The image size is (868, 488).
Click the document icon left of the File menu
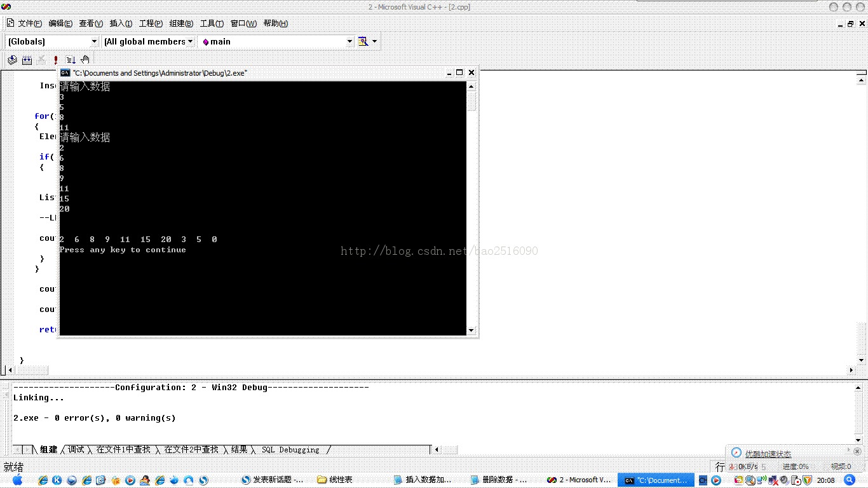click(10, 24)
